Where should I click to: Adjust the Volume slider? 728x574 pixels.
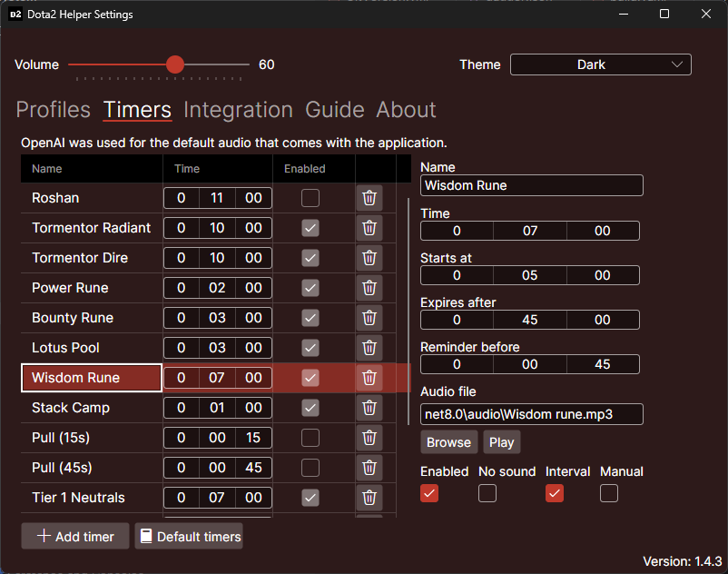click(x=174, y=64)
